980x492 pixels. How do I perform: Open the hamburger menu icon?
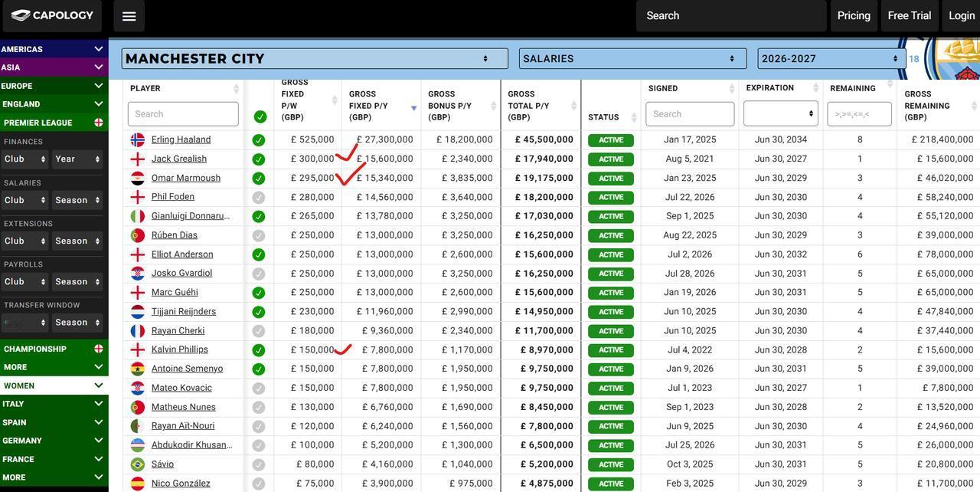point(129,16)
